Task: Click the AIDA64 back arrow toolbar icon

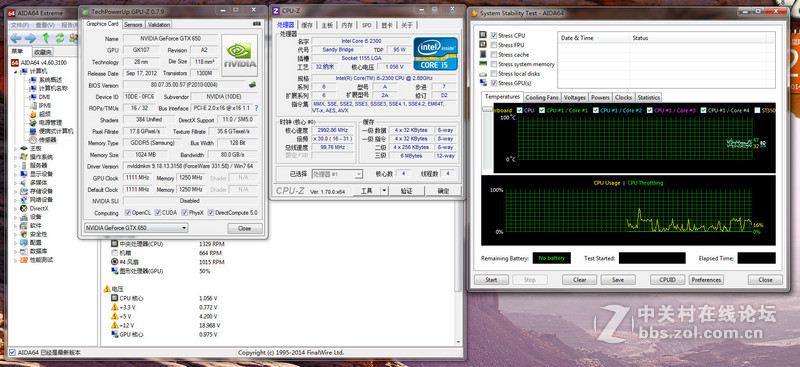Action: coord(16,38)
